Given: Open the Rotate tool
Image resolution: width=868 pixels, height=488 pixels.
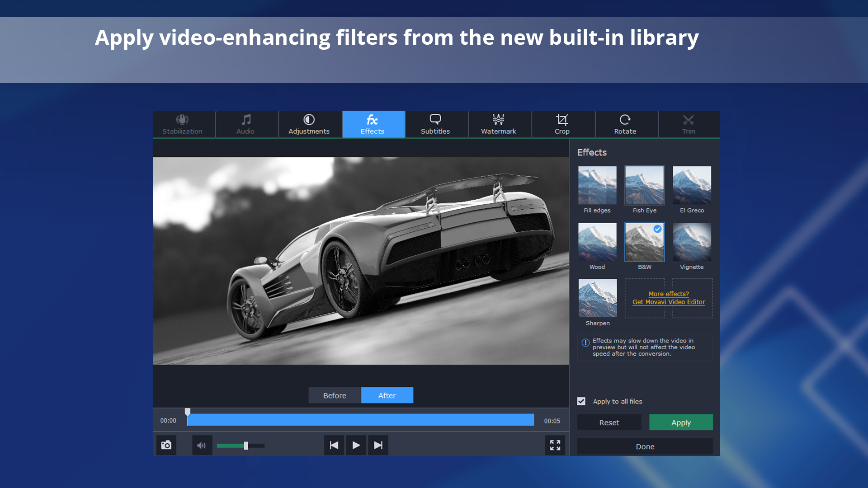Looking at the screenshot, I should (x=625, y=124).
